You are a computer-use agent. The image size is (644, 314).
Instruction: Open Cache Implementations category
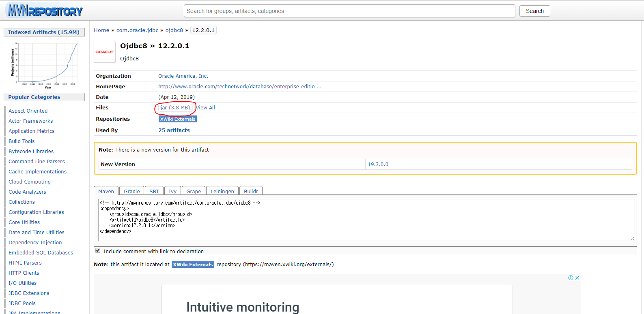point(38,172)
